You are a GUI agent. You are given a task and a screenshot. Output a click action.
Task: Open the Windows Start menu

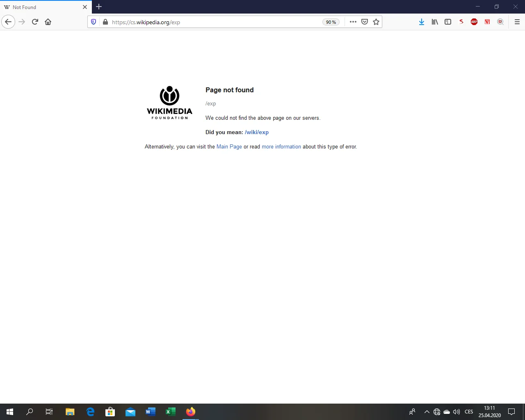10,412
